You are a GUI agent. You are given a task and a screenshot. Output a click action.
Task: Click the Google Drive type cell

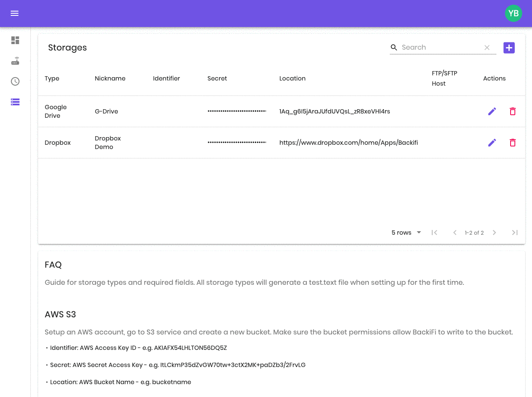pyautogui.click(x=56, y=111)
